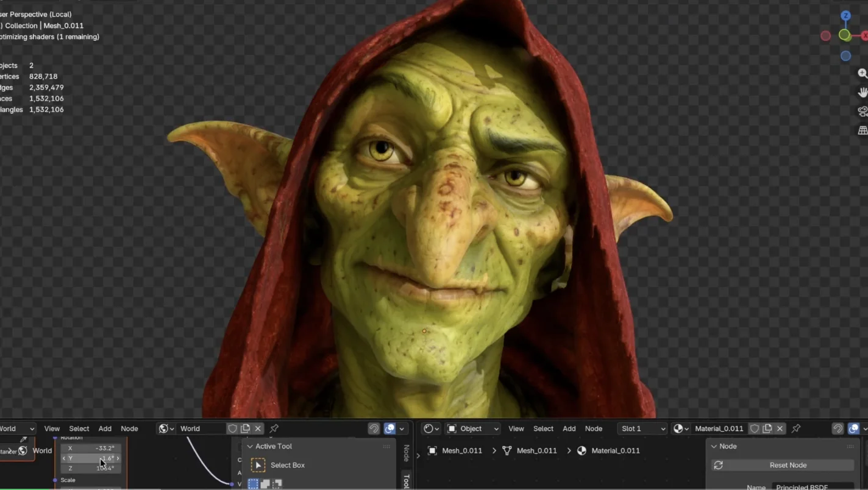This screenshot has height=490, width=868.
Task: Open the editor type dropdown in material editor
Action: tap(432, 428)
